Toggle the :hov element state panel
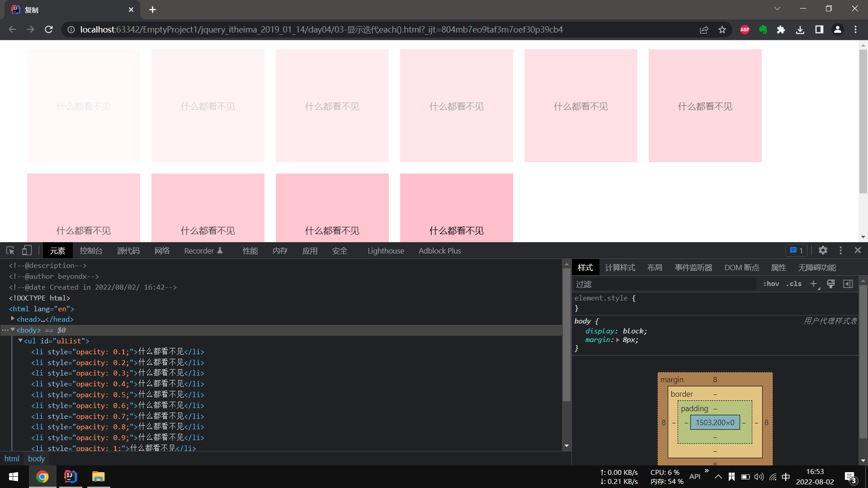Image resolution: width=868 pixels, height=488 pixels. tap(771, 284)
